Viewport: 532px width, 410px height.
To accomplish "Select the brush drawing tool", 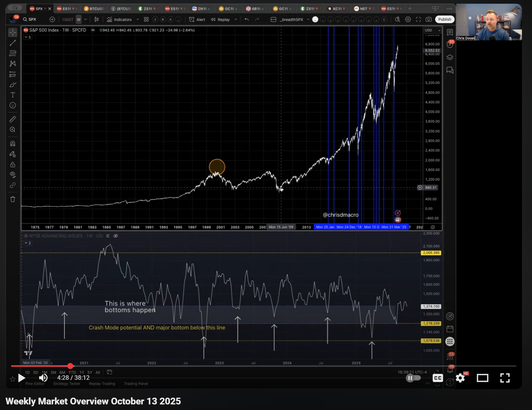I will point(13,85).
